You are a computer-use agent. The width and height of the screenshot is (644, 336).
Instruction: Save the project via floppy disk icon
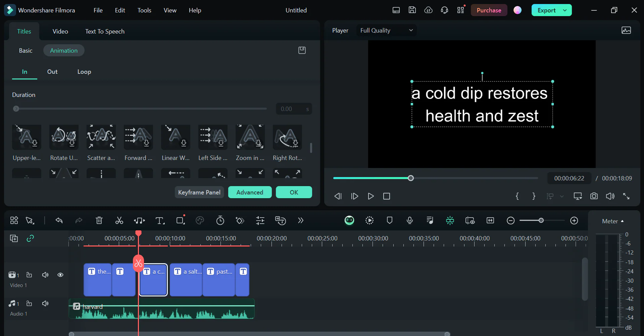click(412, 10)
